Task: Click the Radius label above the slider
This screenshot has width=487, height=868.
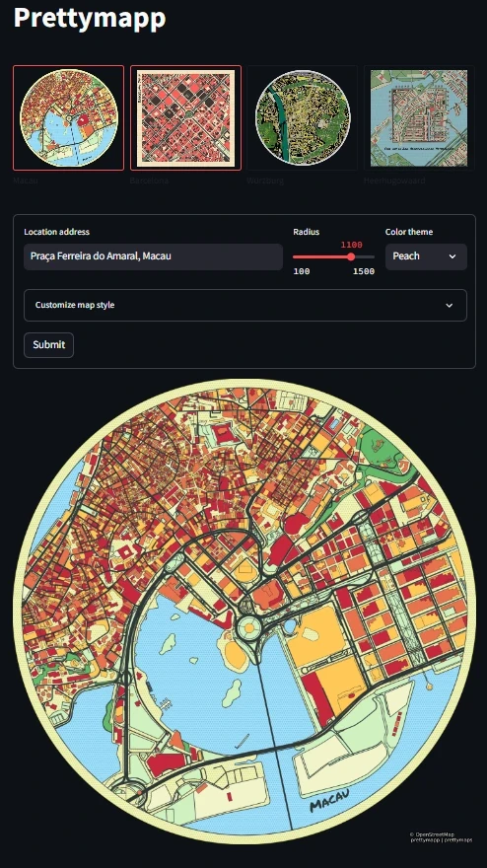Action: point(307,232)
